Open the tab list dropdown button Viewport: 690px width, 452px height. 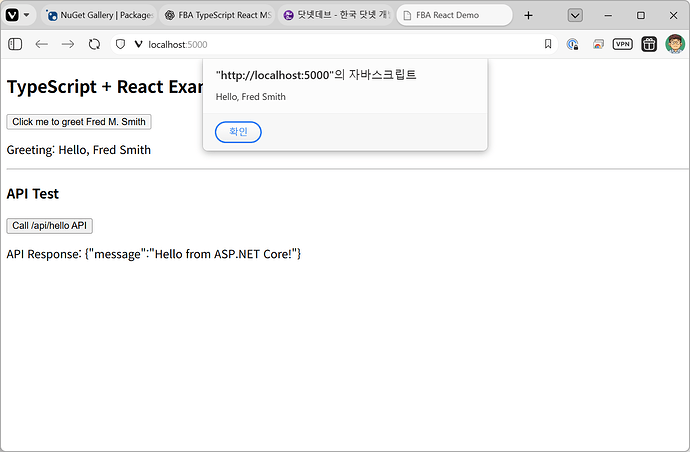point(575,15)
